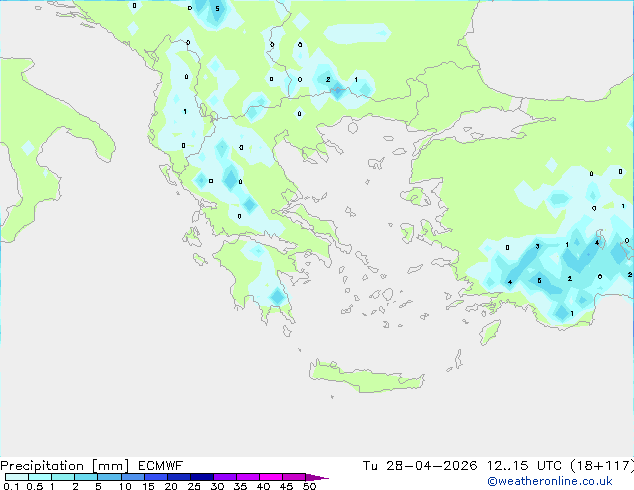Pick the 30–35 mm purple legend swatch
This screenshot has height=490, width=634.
225,477
